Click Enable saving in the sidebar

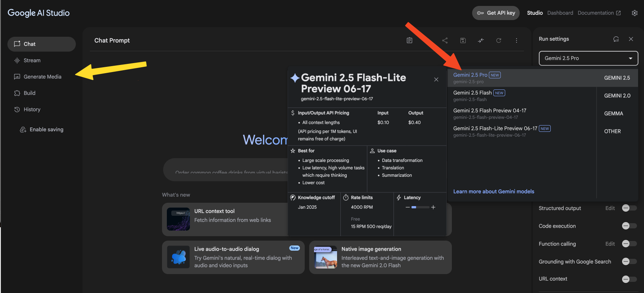[x=42, y=130]
